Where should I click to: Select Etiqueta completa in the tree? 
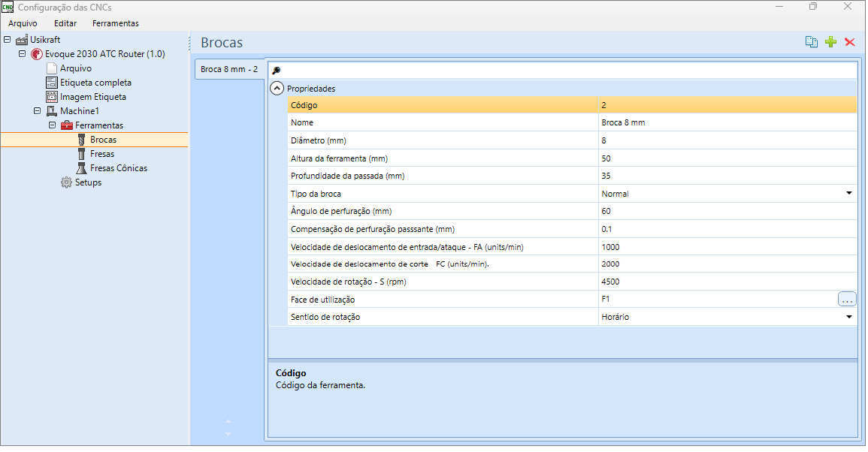pyautogui.click(x=95, y=83)
